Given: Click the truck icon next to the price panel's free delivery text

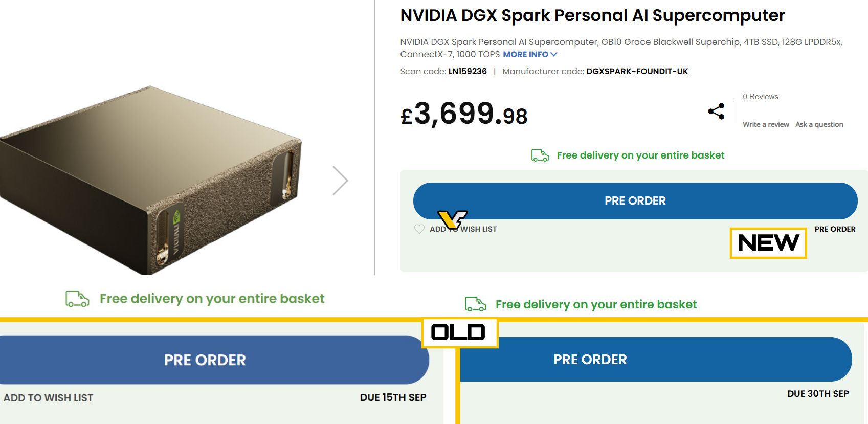Looking at the screenshot, I should [x=540, y=155].
